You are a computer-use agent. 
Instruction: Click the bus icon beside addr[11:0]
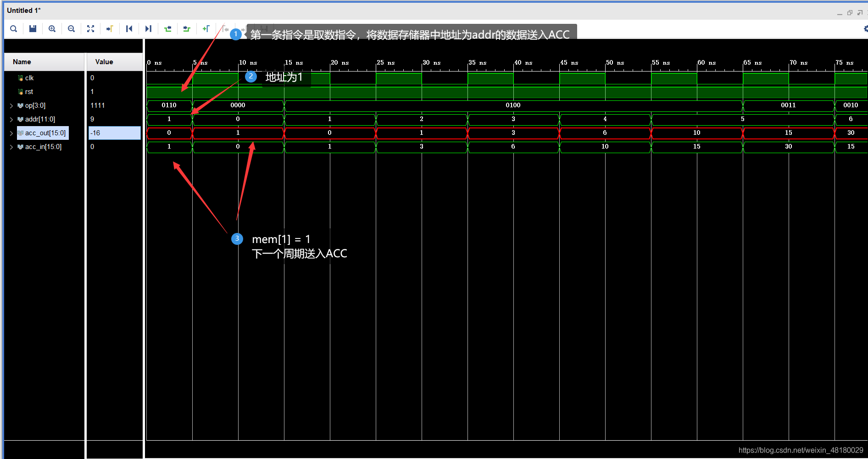click(20, 119)
